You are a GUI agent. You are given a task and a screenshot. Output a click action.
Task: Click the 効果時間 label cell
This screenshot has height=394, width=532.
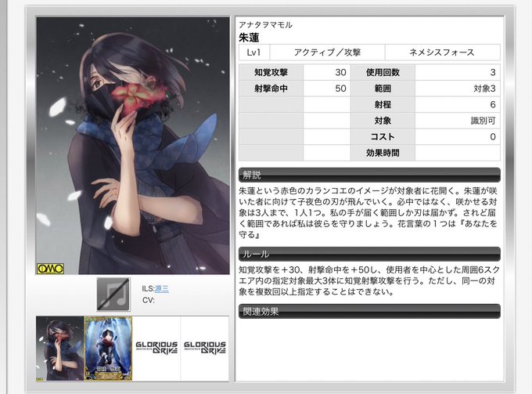click(383, 153)
